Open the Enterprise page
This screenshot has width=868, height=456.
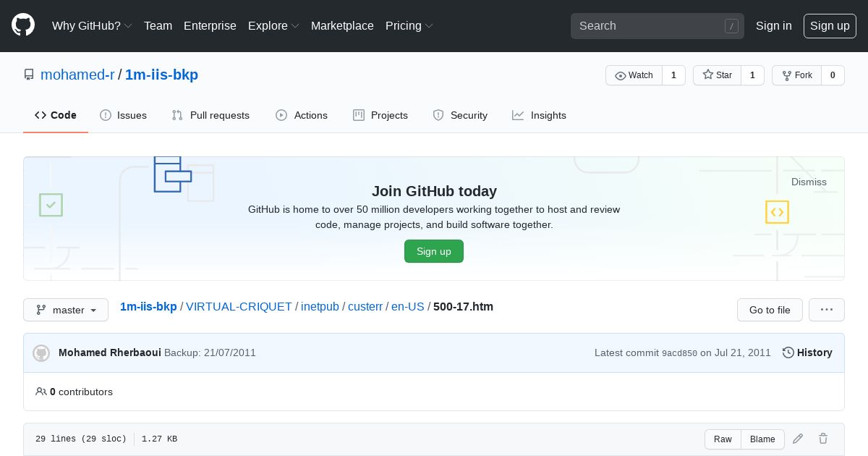[210, 25]
